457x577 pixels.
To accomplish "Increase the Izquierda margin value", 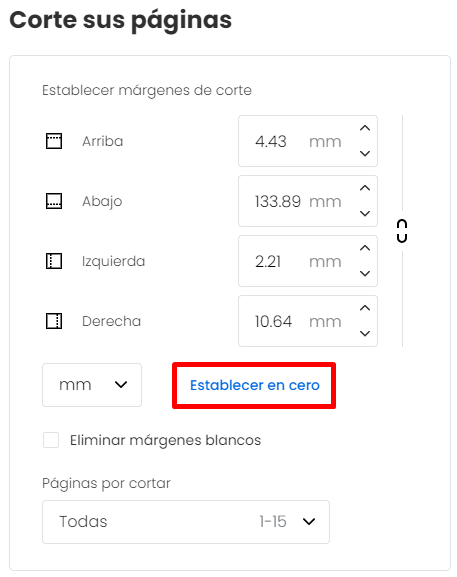I will 365,248.
